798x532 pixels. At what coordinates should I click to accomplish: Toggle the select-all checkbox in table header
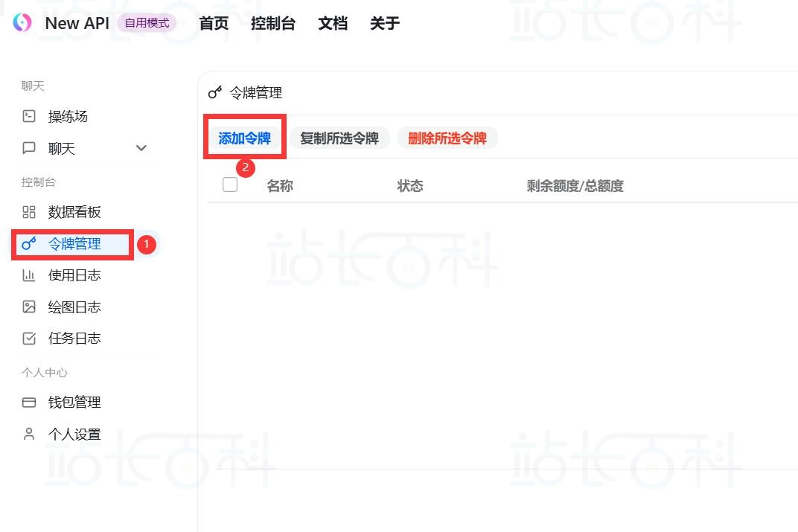[230, 185]
